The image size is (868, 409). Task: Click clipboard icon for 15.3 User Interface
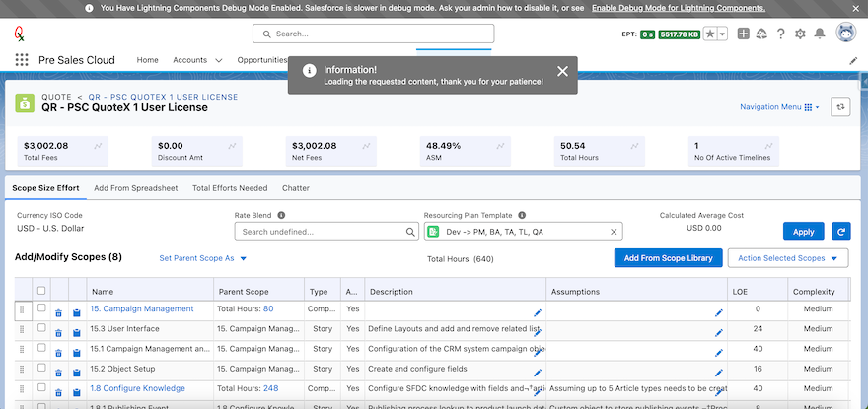(x=76, y=333)
